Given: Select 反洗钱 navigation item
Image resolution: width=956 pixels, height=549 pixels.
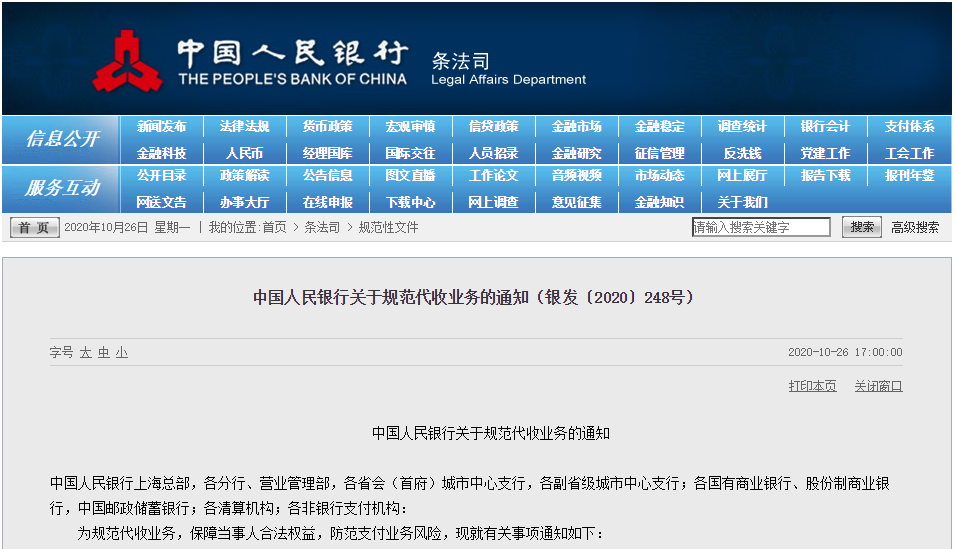Looking at the screenshot, I should pyautogui.click(x=742, y=153).
